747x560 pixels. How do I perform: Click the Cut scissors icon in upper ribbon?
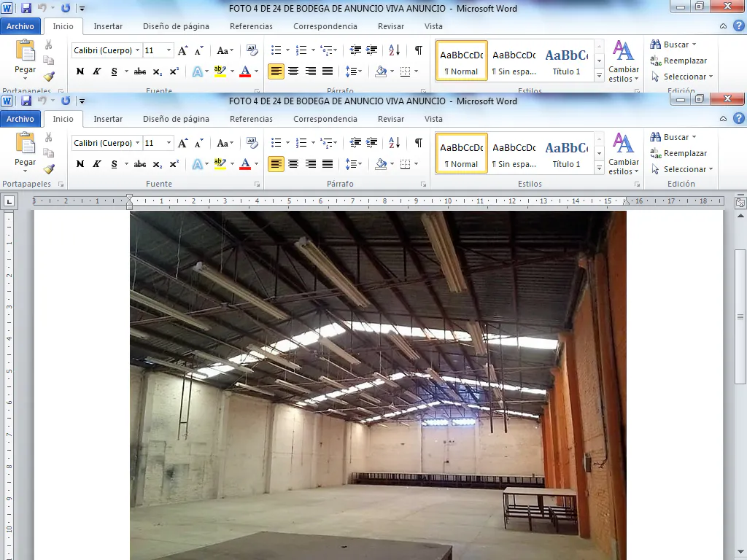49,44
